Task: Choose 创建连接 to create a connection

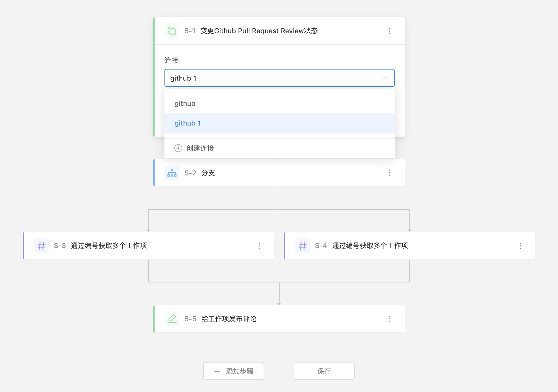Action: point(280,148)
